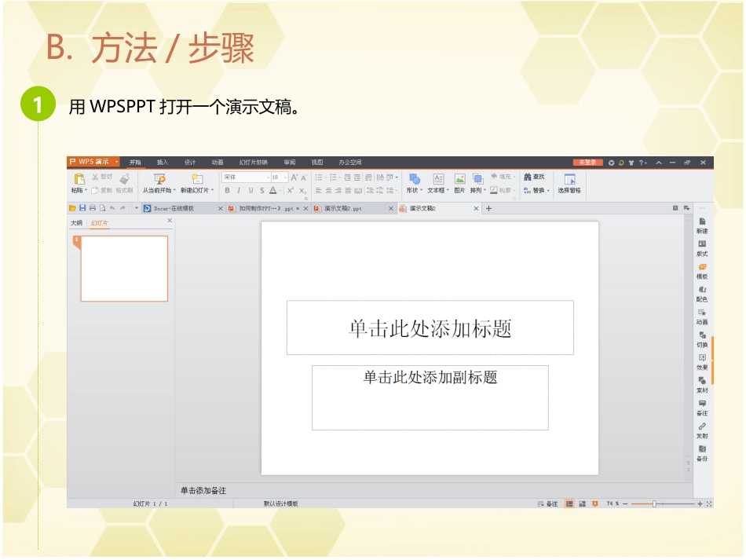Viewport: 746px width, 560px height.
Task: Undo last action with arrow icon
Action: pyautogui.click(x=112, y=208)
